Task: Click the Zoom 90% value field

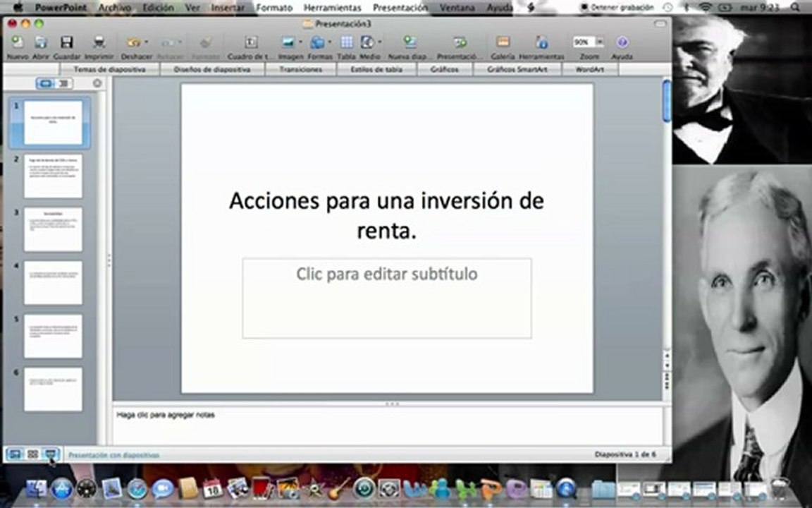Action: [583, 42]
